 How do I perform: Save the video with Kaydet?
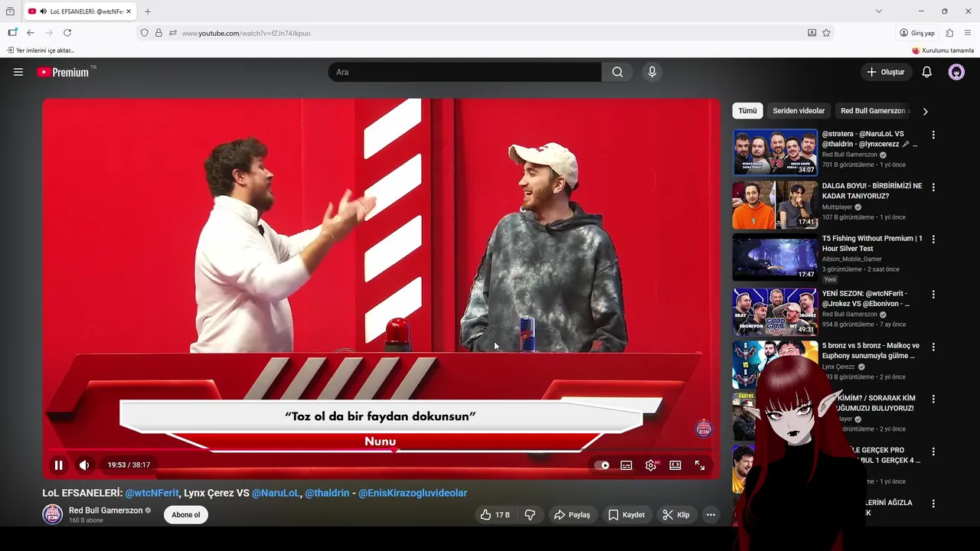click(x=626, y=515)
